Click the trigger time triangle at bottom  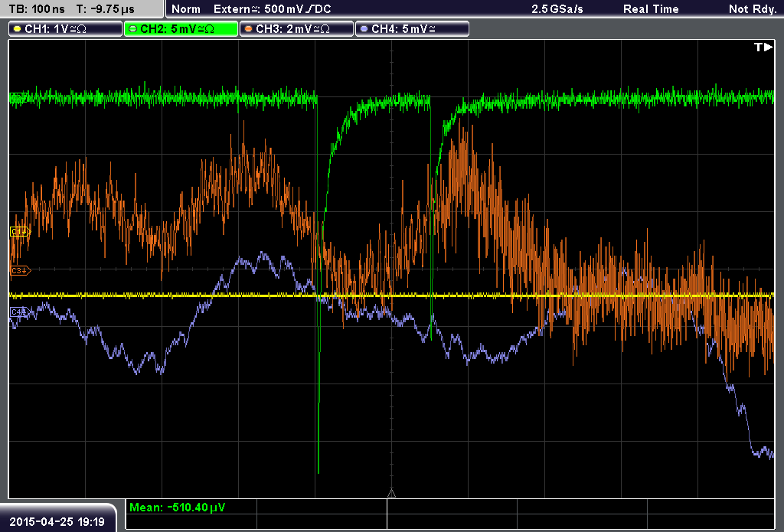pos(391,494)
